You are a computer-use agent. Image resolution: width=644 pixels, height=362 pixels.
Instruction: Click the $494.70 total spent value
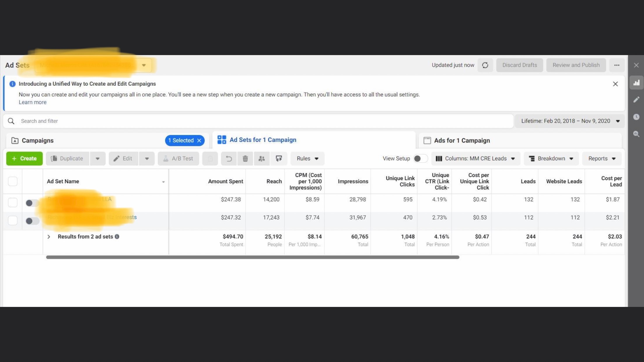tap(233, 237)
